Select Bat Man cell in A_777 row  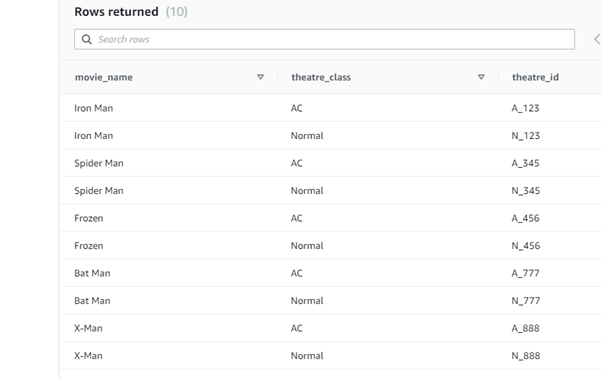point(92,273)
